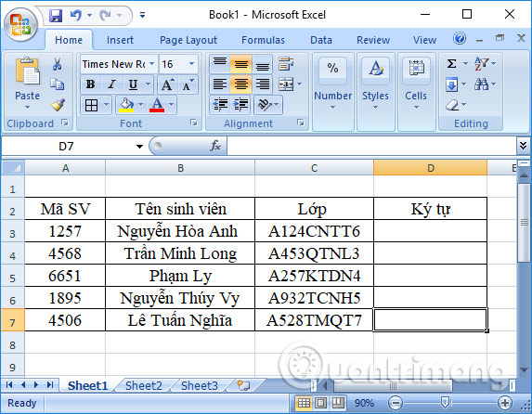Save the workbook with floppy icon
Image resolution: width=532 pixels, height=414 pixels.
[x=56, y=16]
